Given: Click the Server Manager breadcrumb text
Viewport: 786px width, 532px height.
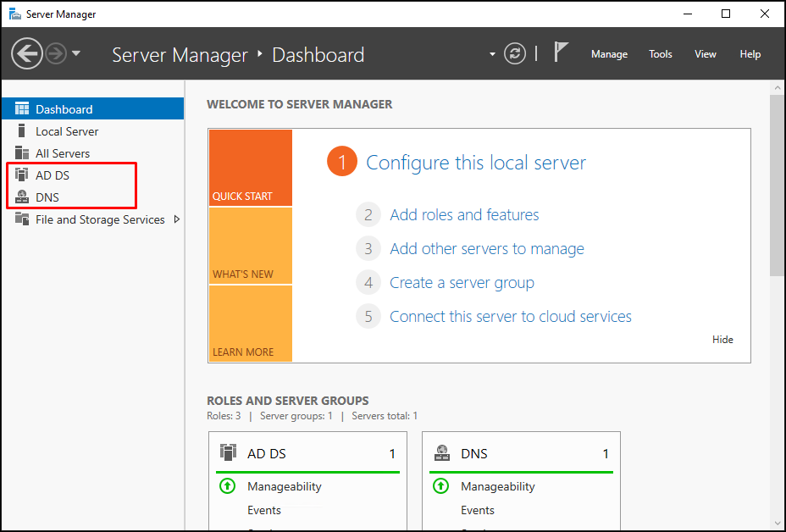Looking at the screenshot, I should click(x=180, y=55).
